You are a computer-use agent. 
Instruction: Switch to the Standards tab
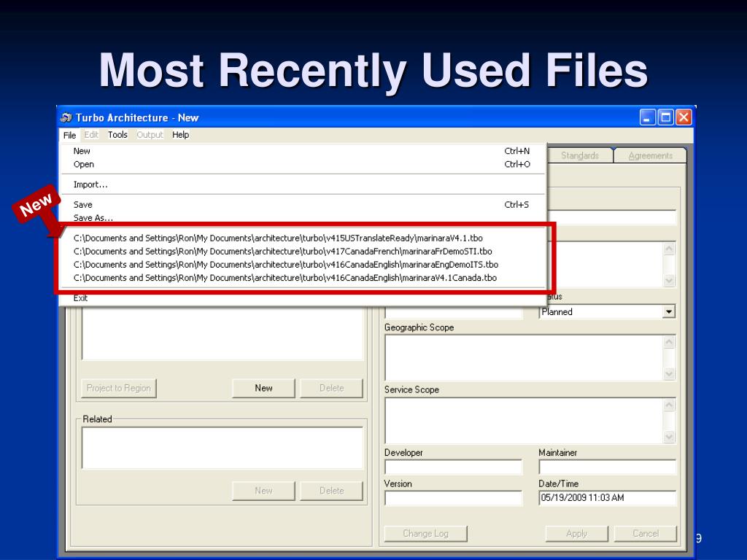coord(580,156)
